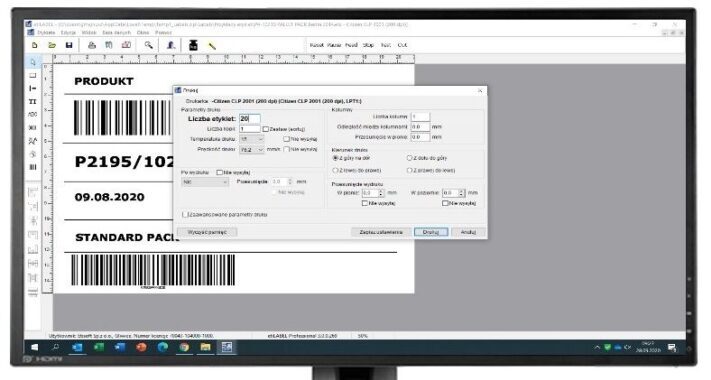
Task: Open the zoom magnifier tool
Action: (148, 45)
